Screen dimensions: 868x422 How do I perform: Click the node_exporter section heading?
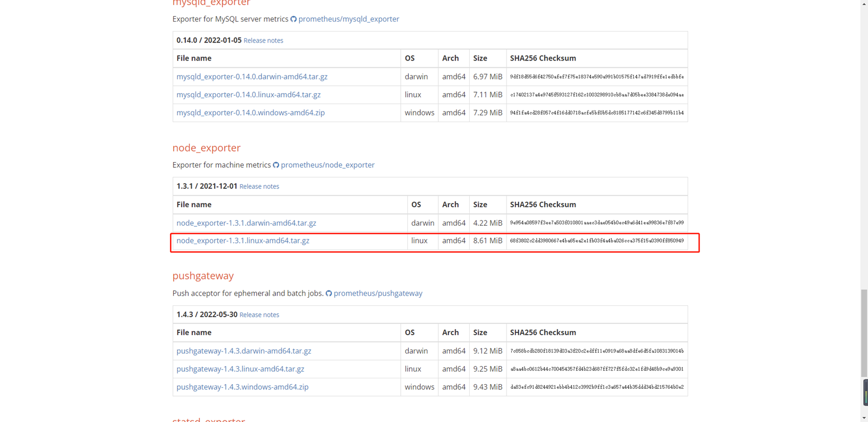[x=206, y=148]
